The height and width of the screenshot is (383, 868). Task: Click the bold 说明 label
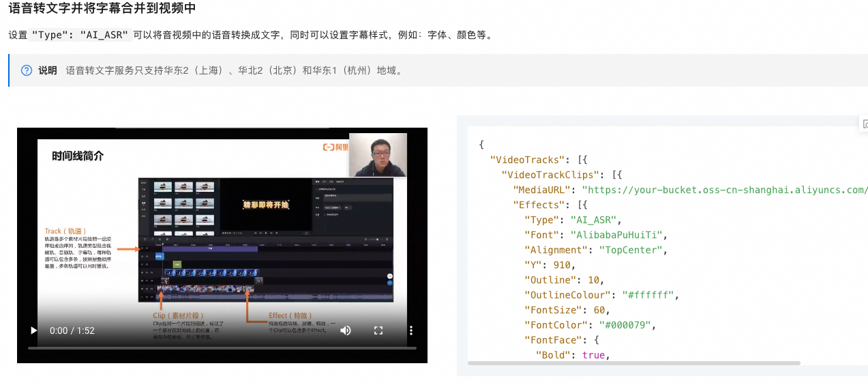(48, 70)
